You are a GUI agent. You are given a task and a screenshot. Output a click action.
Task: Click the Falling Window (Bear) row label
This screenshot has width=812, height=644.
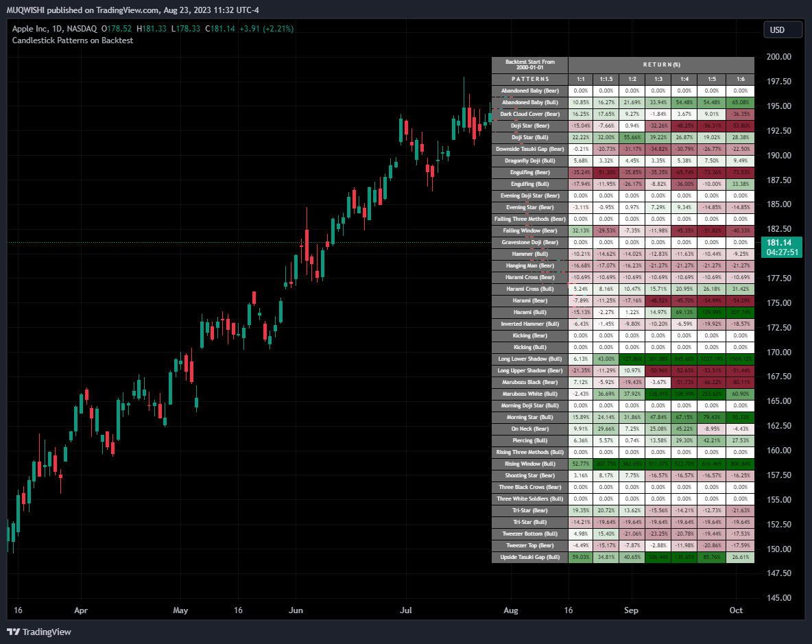coord(529,230)
